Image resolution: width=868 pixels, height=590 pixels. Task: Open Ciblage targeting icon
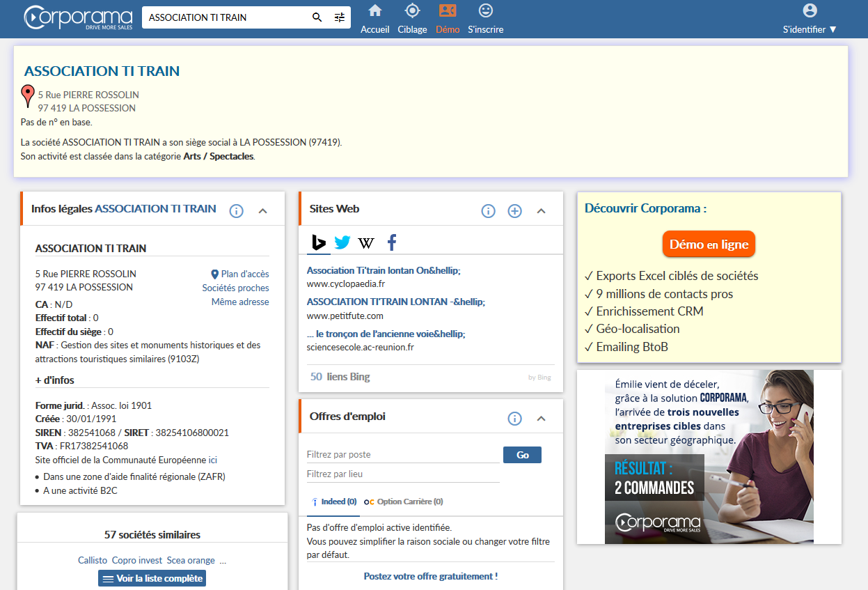(413, 10)
